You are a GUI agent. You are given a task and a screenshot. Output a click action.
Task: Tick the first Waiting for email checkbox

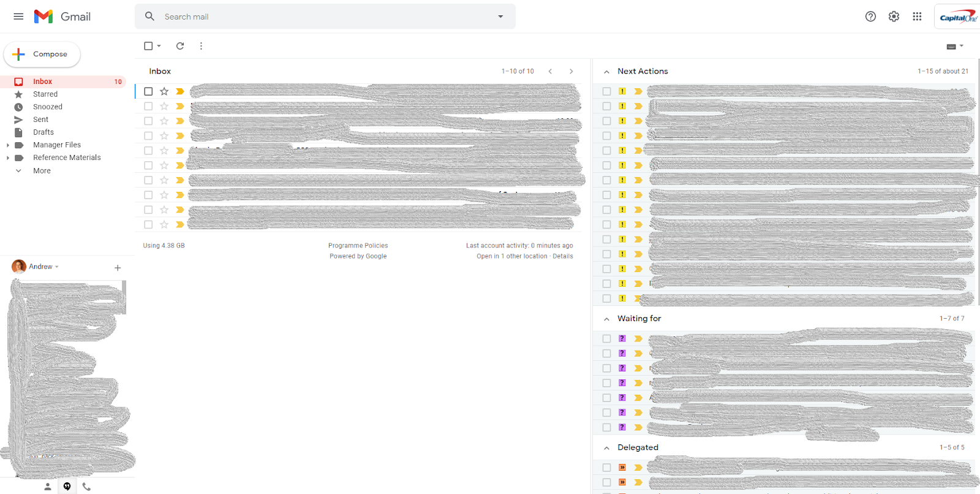(606, 338)
